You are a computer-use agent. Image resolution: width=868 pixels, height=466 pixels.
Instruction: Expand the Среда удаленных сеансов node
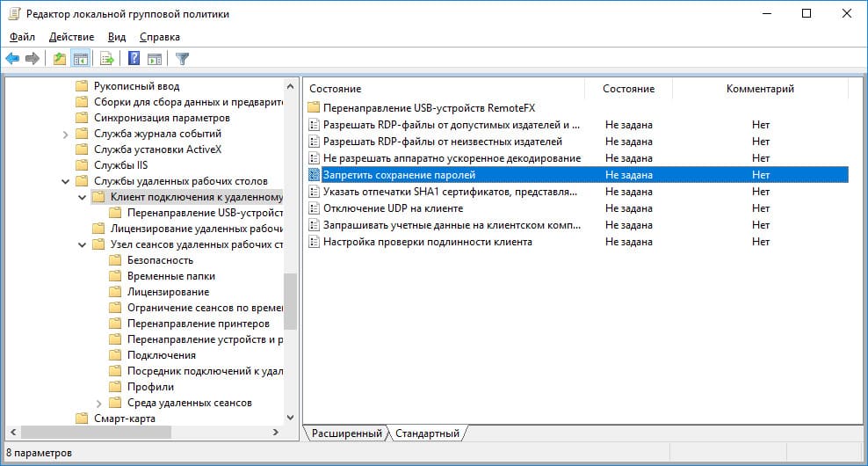(99, 403)
